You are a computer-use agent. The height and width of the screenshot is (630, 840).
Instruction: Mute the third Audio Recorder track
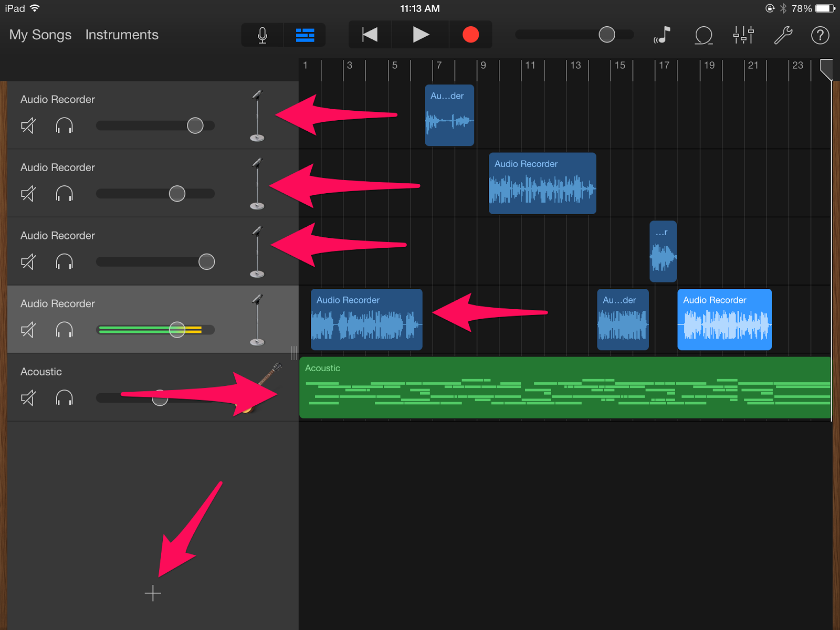click(x=28, y=261)
